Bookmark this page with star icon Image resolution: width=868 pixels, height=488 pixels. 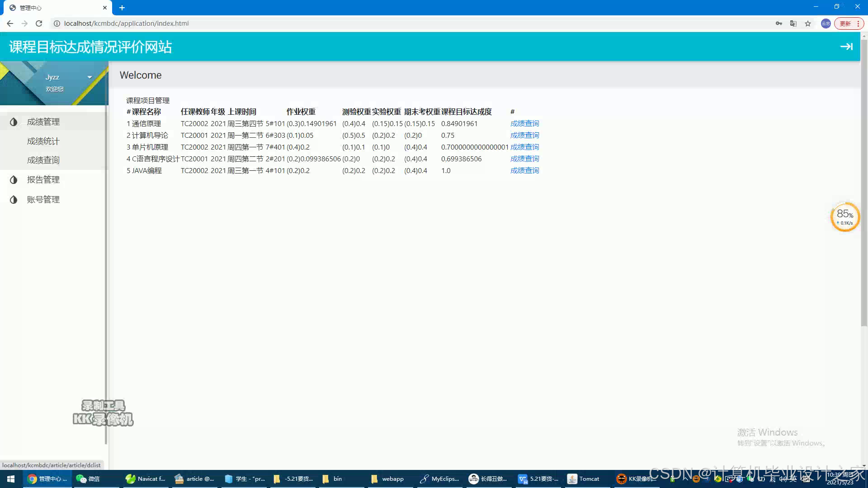[808, 23]
